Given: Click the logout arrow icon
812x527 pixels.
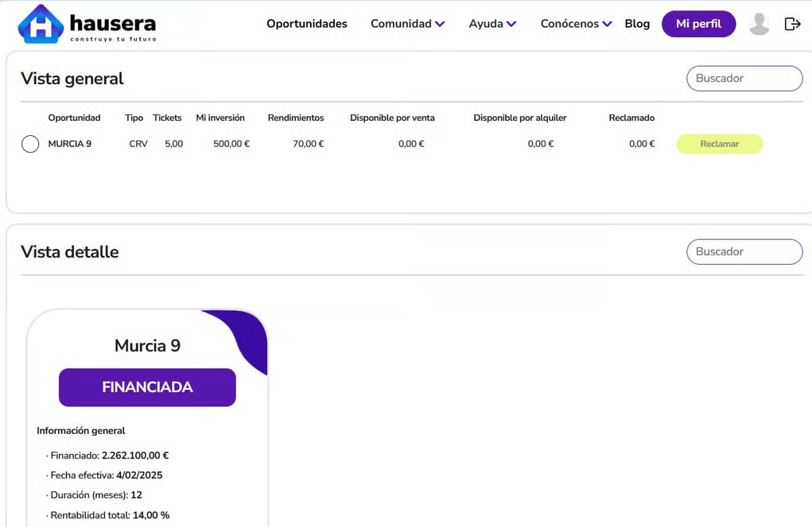Looking at the screenshot, I should 792,24.
